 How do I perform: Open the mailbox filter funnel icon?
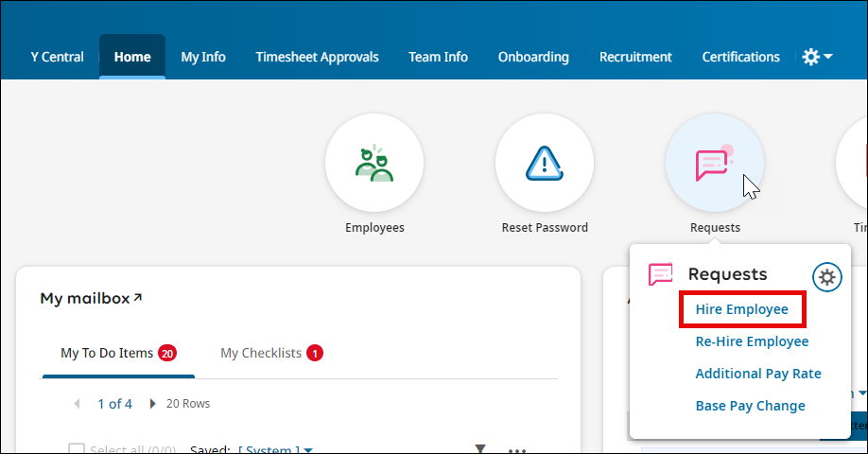(480, 449)
